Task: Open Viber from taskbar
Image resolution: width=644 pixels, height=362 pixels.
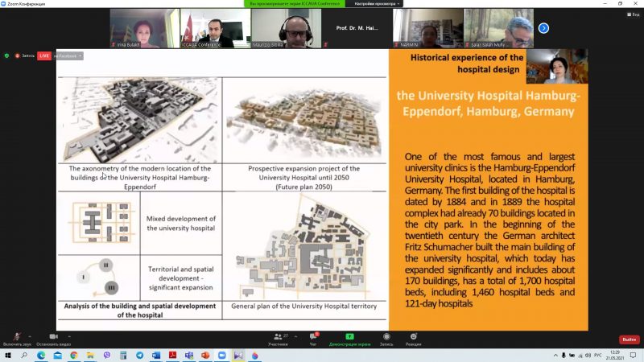Action: 107,355
